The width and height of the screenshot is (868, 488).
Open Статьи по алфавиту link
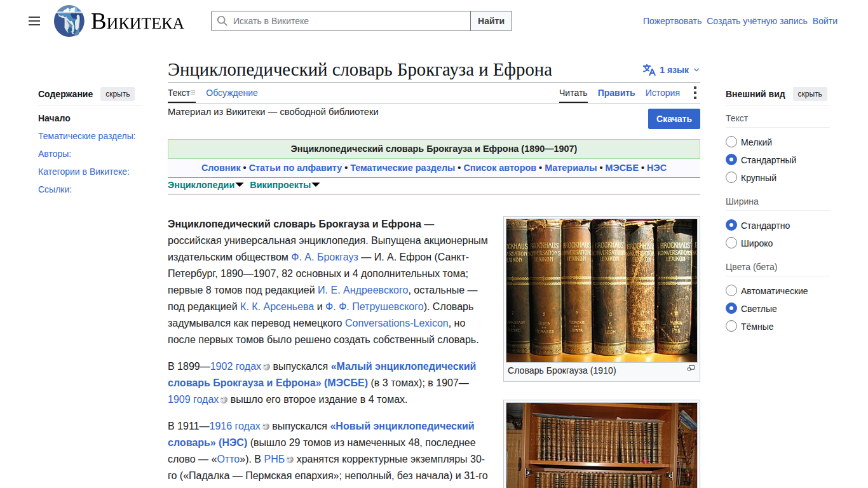pos(295,168)
